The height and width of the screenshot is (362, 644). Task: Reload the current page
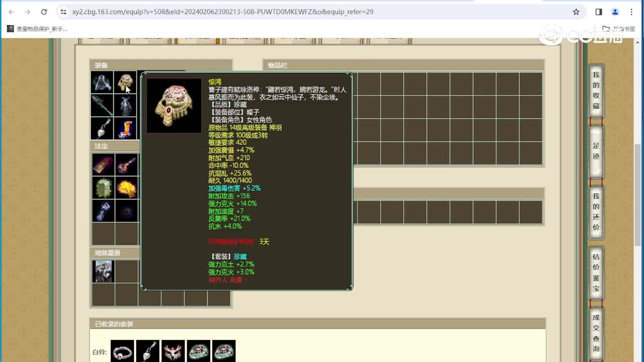(x=44, y=12)
